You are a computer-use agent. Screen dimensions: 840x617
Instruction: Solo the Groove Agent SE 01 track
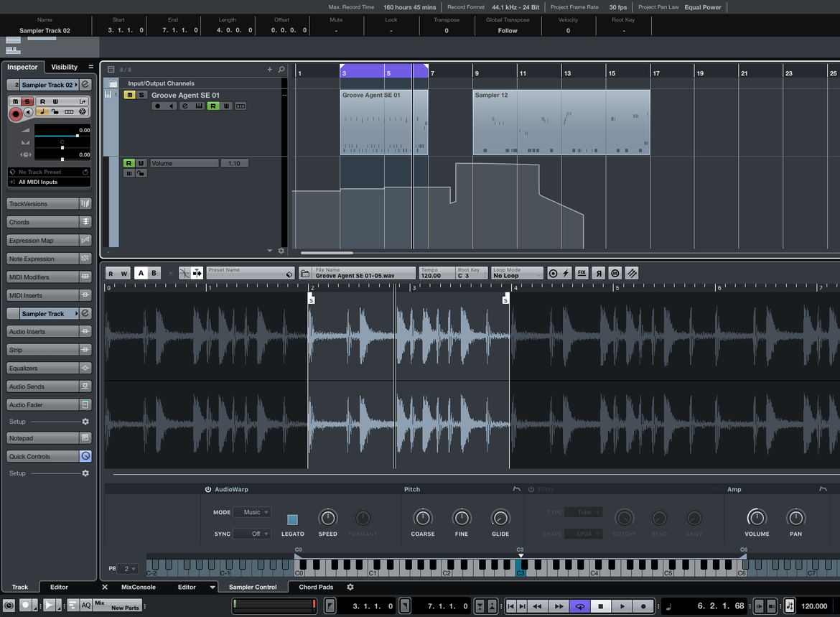(x=141, y=95)
